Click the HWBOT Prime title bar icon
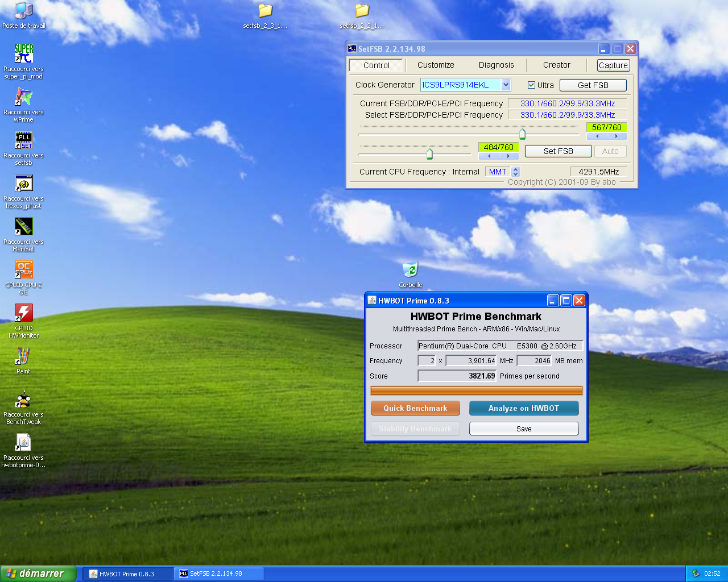Image resolution: width=728 pixels, height=582 pixels. [372, 300]
